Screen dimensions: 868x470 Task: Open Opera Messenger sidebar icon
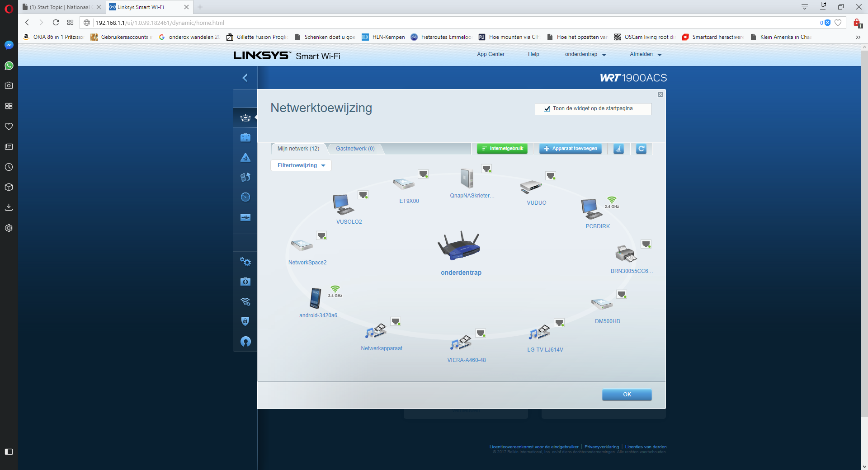click(x=9, y=45)
